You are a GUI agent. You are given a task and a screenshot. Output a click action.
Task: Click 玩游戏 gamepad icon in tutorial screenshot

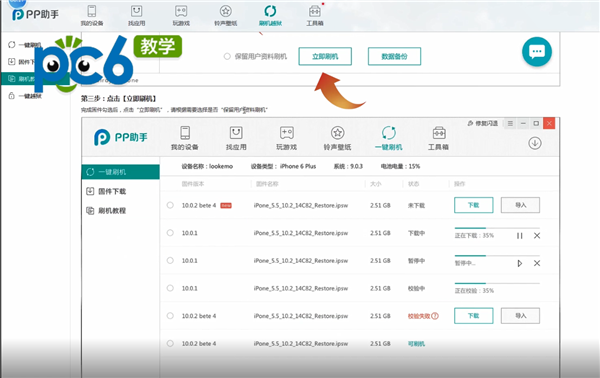[287, 133]
